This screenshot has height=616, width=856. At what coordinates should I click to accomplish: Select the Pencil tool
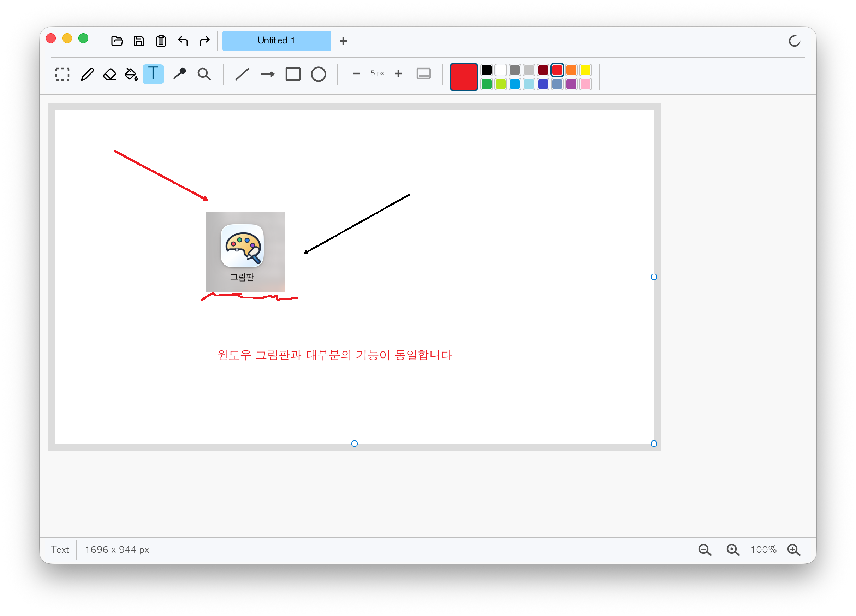coord(87,74)
